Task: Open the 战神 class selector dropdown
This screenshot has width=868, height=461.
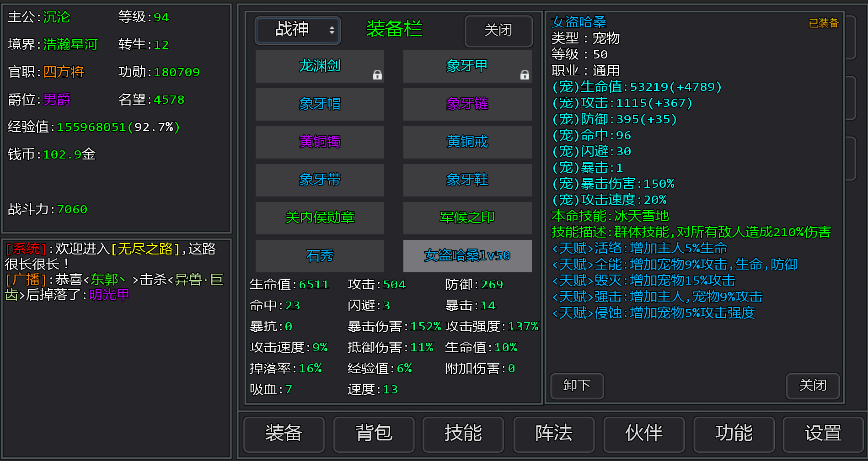Action: coord(297,31)
